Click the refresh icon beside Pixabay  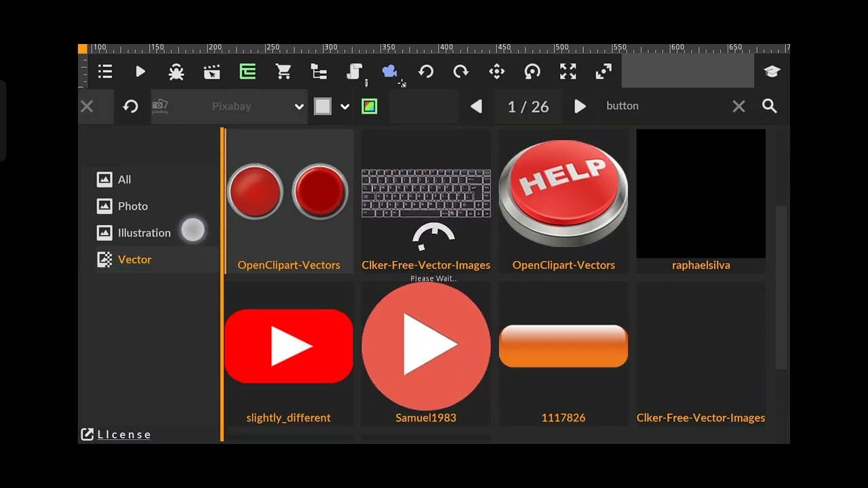coord(130,106)
